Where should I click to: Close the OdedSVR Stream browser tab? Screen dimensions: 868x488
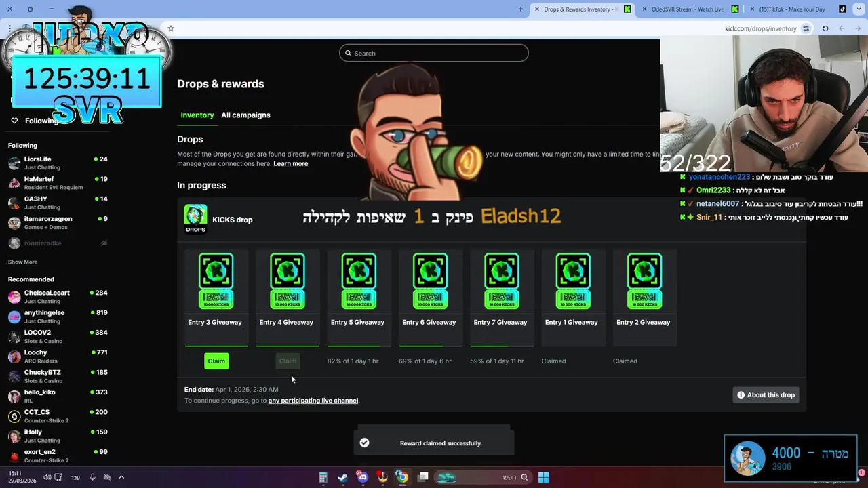point(644,9)
